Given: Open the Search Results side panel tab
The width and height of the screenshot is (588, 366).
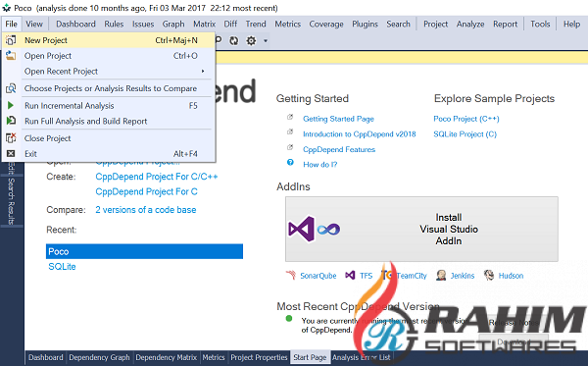Looking at the screenshot, I should [11, 201].
